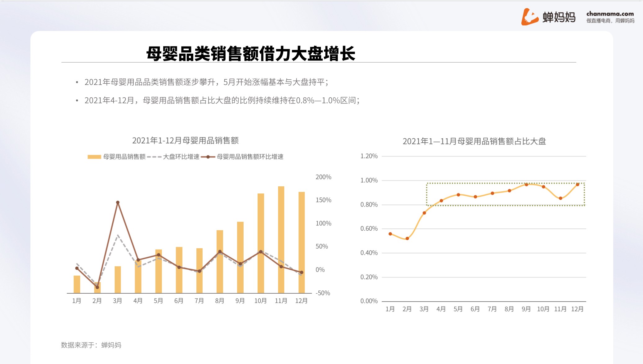Click the source note 数据来源于：蝉妈妈

point(91,345)
